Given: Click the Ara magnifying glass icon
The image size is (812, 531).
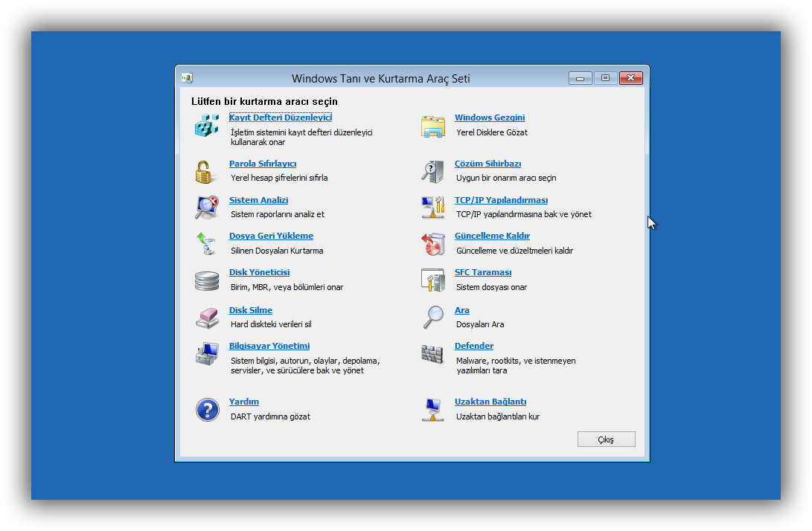Looking at the screenshot, I should tap(432, 318).
